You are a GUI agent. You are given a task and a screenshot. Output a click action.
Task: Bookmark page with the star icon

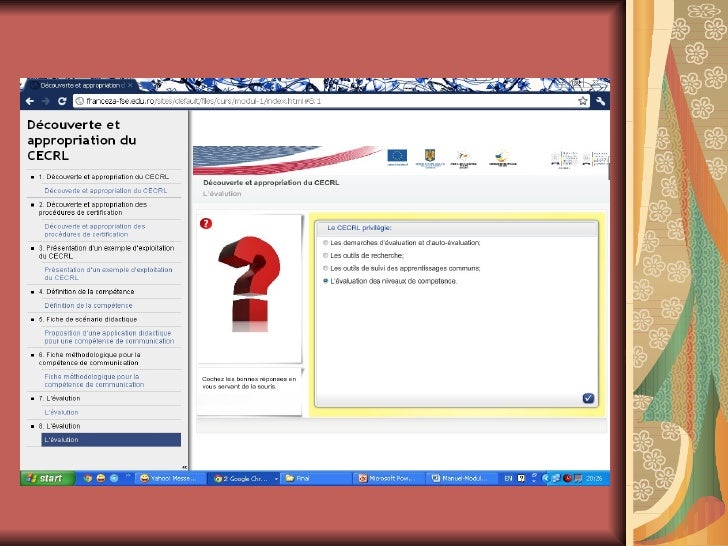point(582,101)
